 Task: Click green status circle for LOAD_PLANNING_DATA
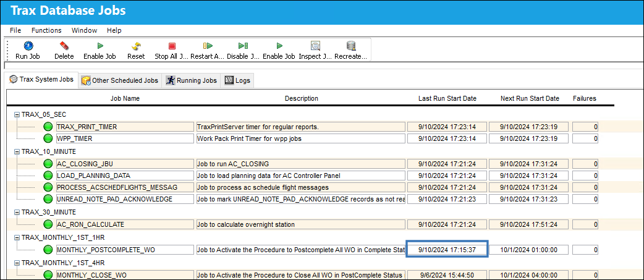(48, 176)
